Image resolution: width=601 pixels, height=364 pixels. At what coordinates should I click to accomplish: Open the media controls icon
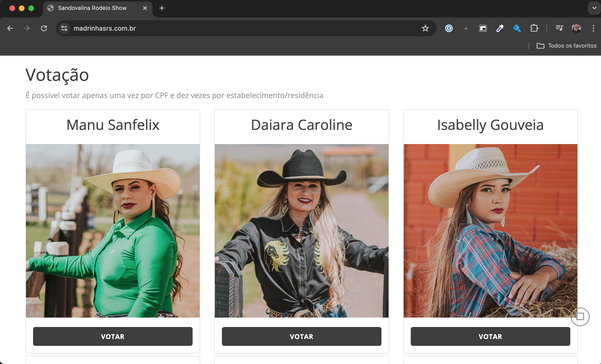click(559, 28)
